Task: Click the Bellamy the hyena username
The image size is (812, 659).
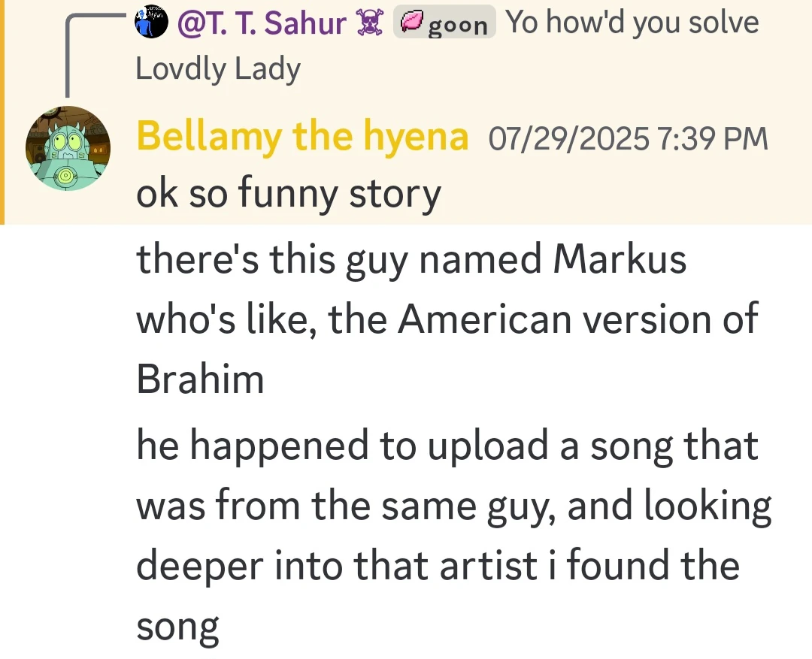Action: coord(302,138)
